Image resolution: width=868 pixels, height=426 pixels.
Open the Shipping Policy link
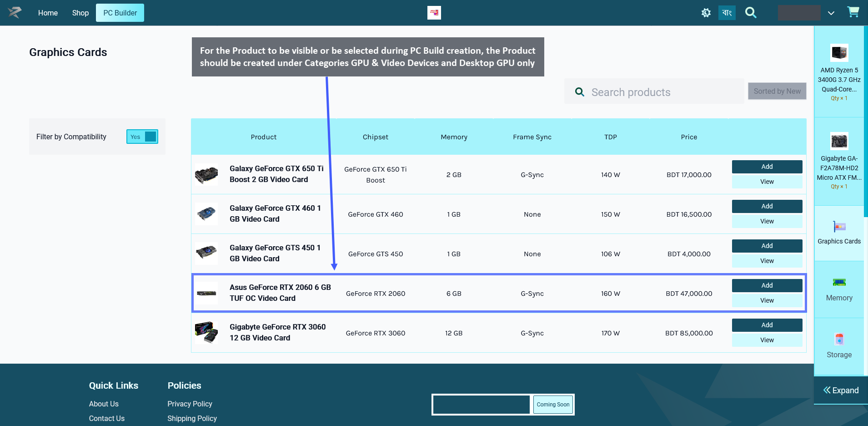[192, 418]
